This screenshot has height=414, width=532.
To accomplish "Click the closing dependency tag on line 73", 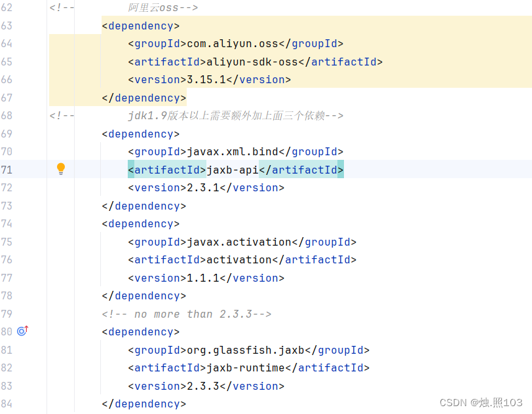I will (144, 206).
